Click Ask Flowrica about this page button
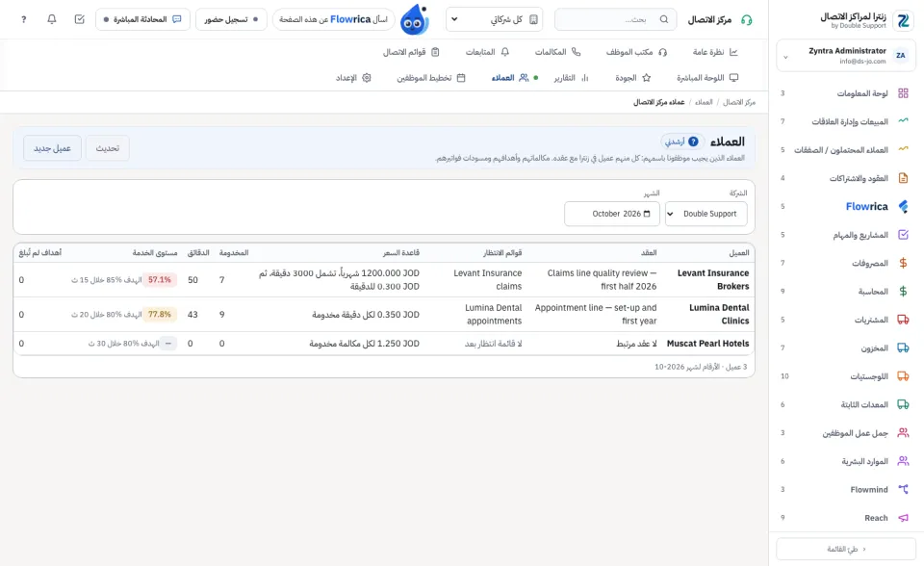Image resolution: width=924 pixels, height=566 pixels. (x=334, y=19)
